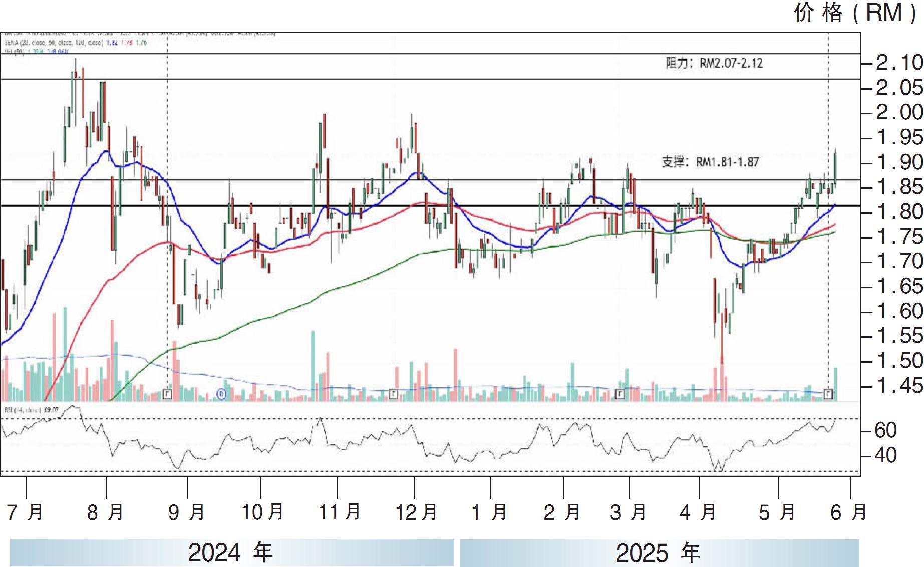Click the 2.05 price axis label
924x567 pixels.
coord(899,88)
